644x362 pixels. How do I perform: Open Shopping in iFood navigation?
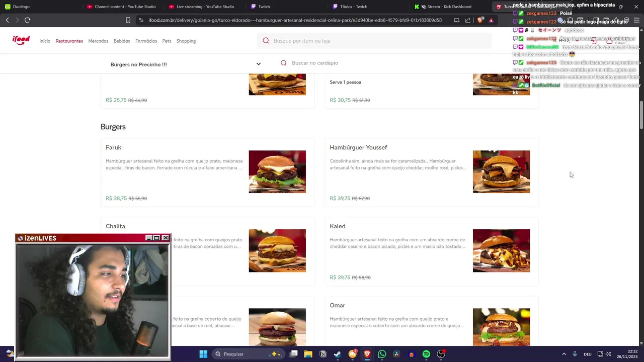click(x=186, y=41)
